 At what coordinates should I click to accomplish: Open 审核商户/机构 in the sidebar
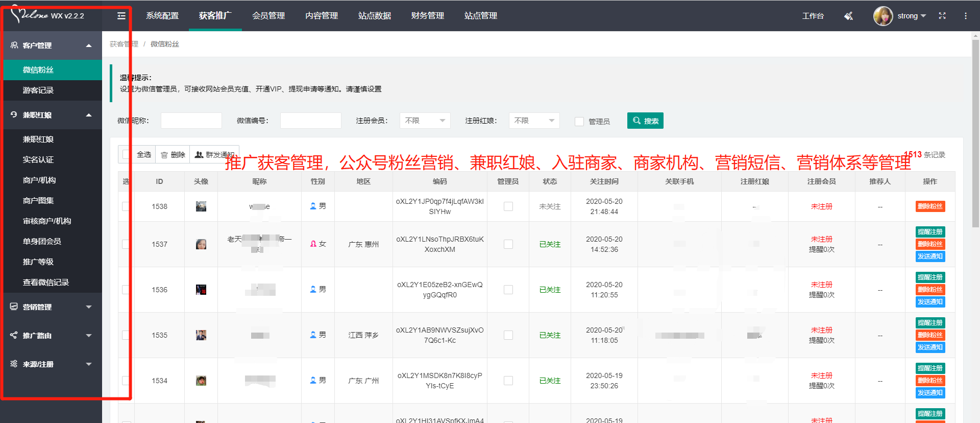[x=47, y=221]
